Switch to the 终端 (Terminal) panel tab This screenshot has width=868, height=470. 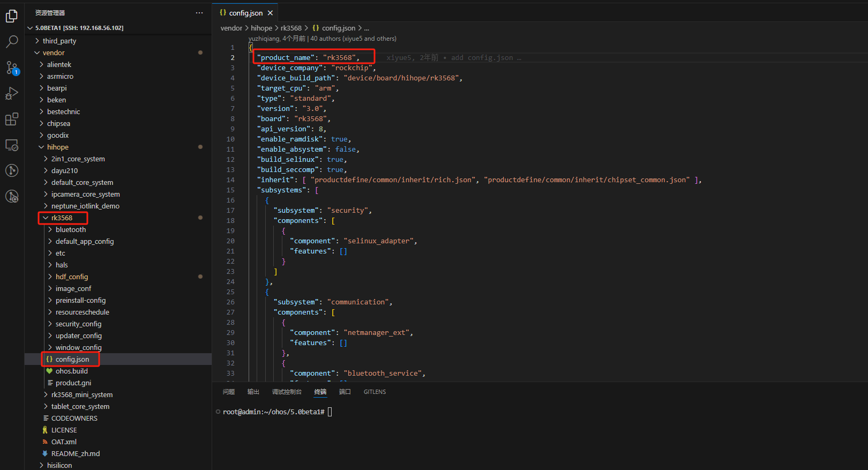pos(320,392)
